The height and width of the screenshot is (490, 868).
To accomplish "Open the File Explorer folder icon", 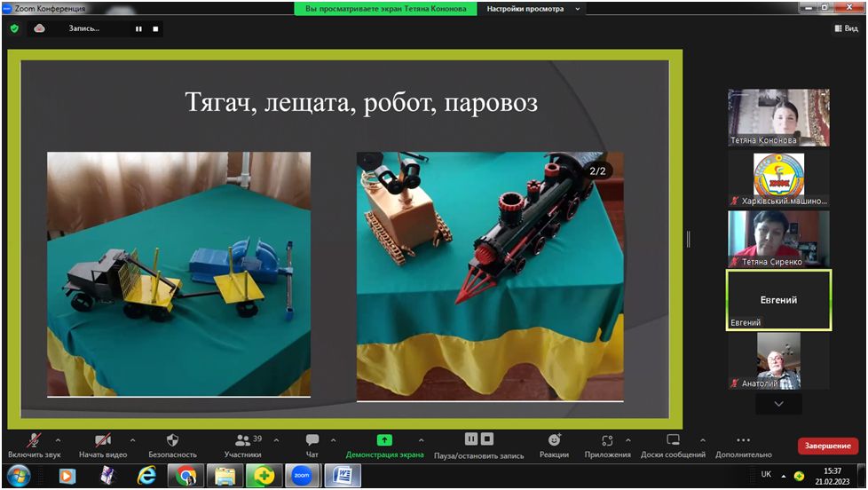I will coord(225,476).
